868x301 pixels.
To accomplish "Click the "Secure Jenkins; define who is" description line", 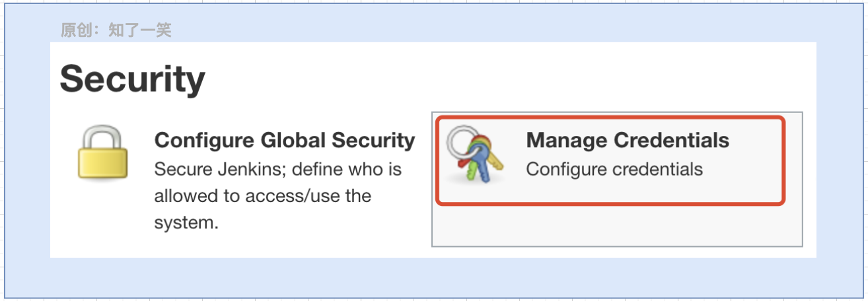I will (x=278, y=170).
